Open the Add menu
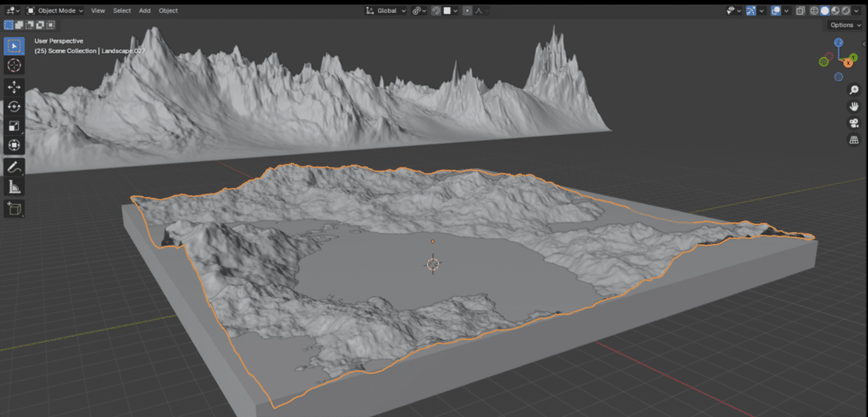The image size is (868, 417). click(x=145, y=11)
